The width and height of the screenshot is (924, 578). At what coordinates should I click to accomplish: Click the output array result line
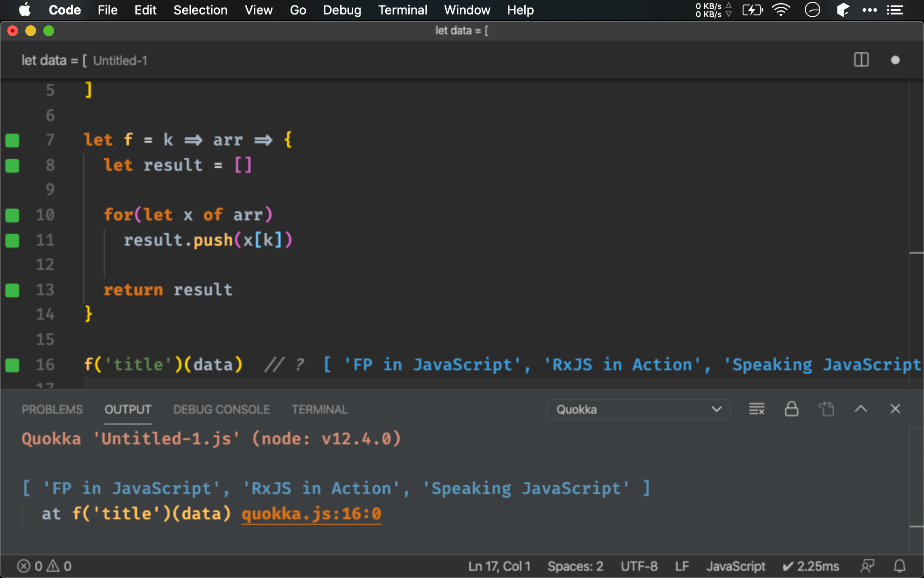pyautogui.click(x=336, y=488)
